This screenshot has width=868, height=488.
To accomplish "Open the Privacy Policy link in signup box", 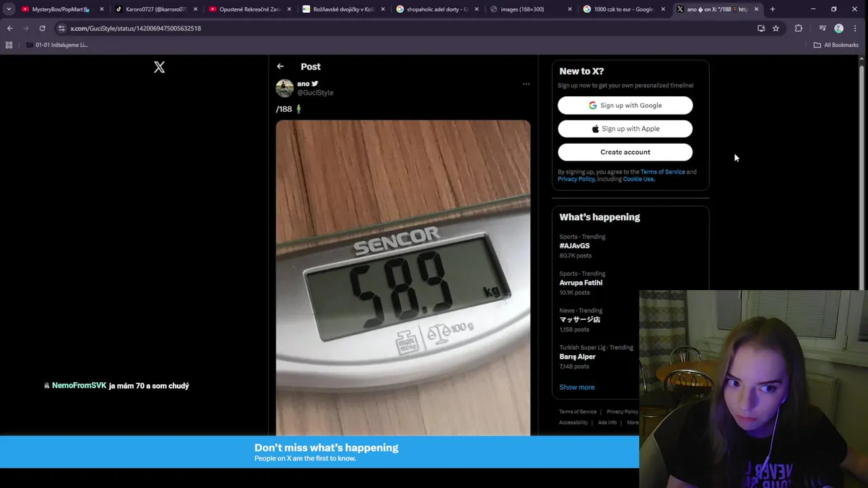I will tap(576, 179).
